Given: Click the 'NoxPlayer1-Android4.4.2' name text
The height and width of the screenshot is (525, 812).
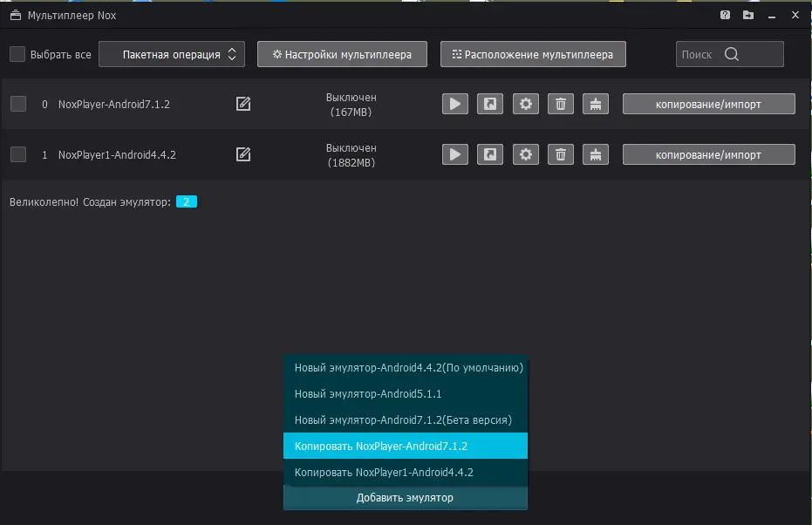Looking at the screenshot, I should (x=117, y=155).
